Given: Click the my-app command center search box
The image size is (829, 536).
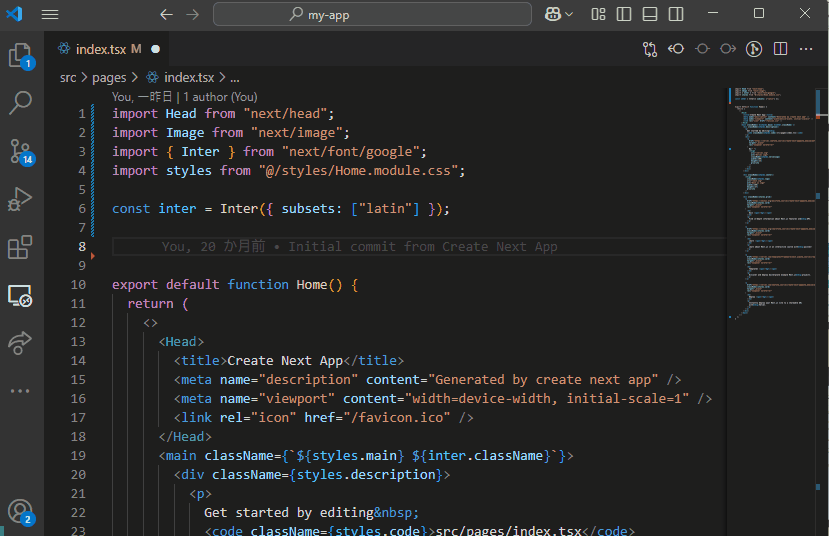Looking at the screenshot, I should click(372, 14).
